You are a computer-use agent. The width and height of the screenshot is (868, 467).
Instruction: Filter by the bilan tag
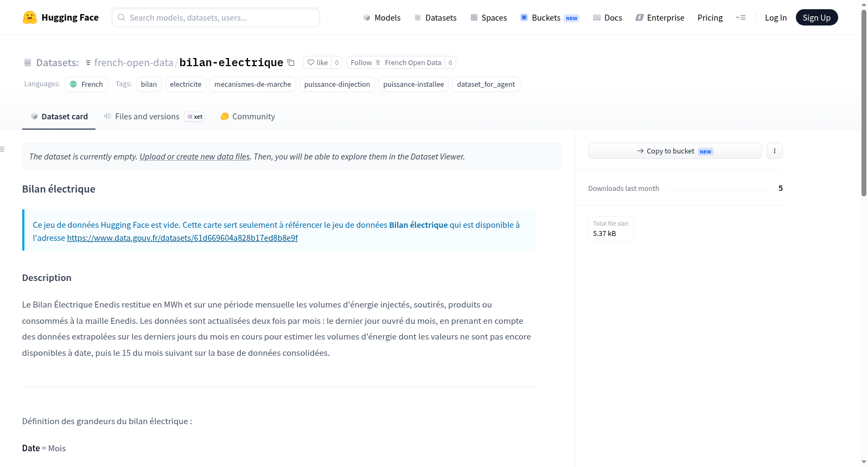coord(149,84)
